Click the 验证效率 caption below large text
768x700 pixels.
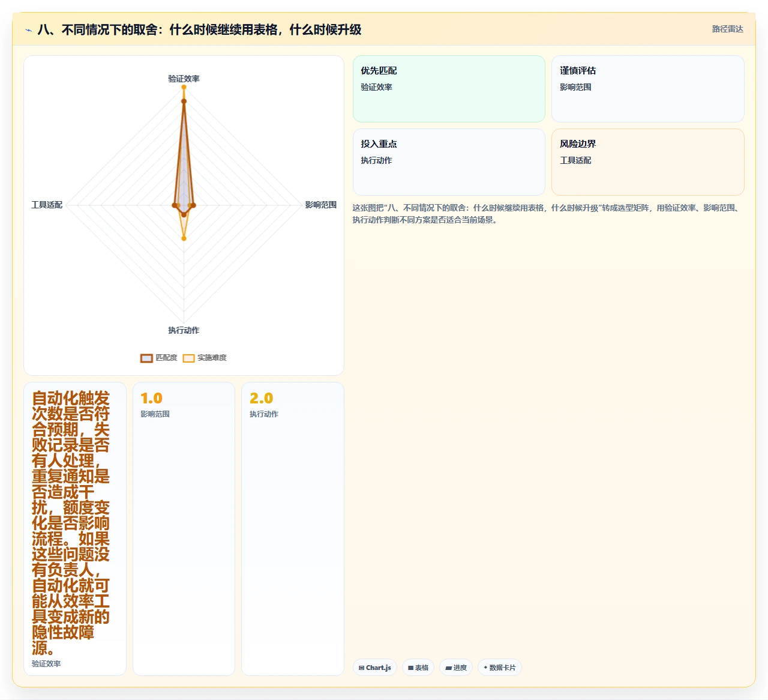pos(46,664)
